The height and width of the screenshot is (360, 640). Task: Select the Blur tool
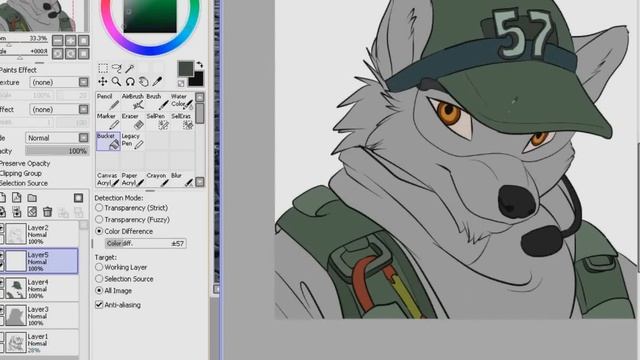tap(182, 180)
